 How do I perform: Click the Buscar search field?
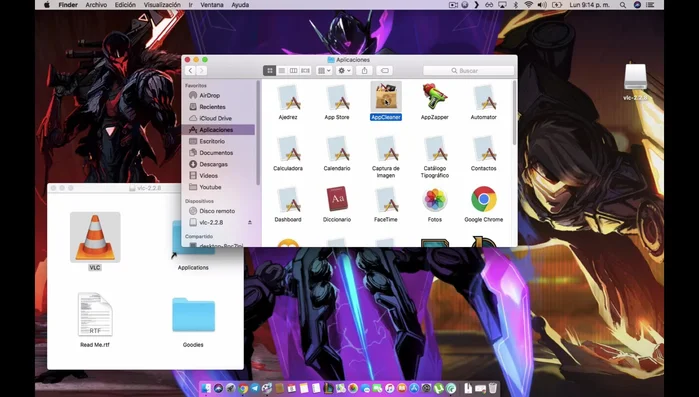click(469, 70)
